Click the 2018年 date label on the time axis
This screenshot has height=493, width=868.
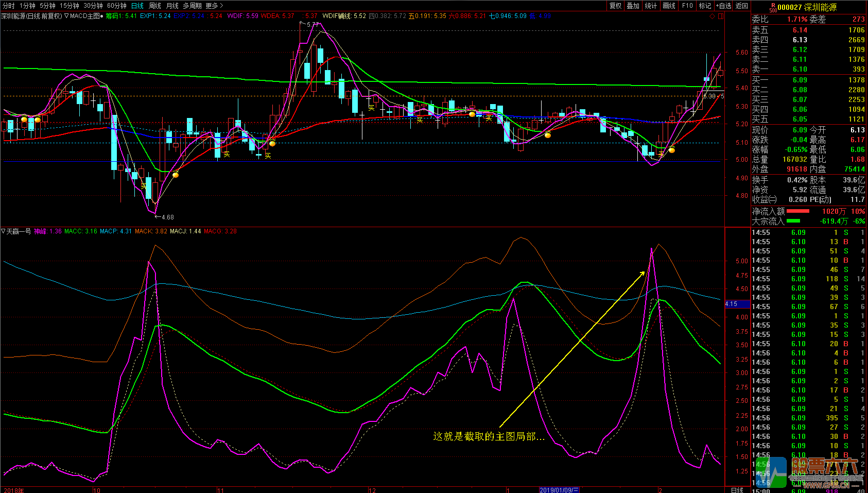click(13, 490)
